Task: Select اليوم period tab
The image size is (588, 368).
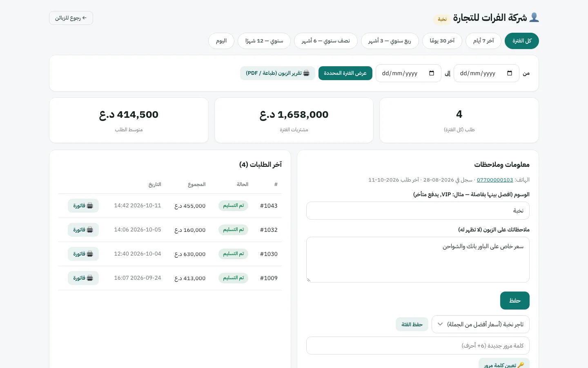Action: pos(221,41)
